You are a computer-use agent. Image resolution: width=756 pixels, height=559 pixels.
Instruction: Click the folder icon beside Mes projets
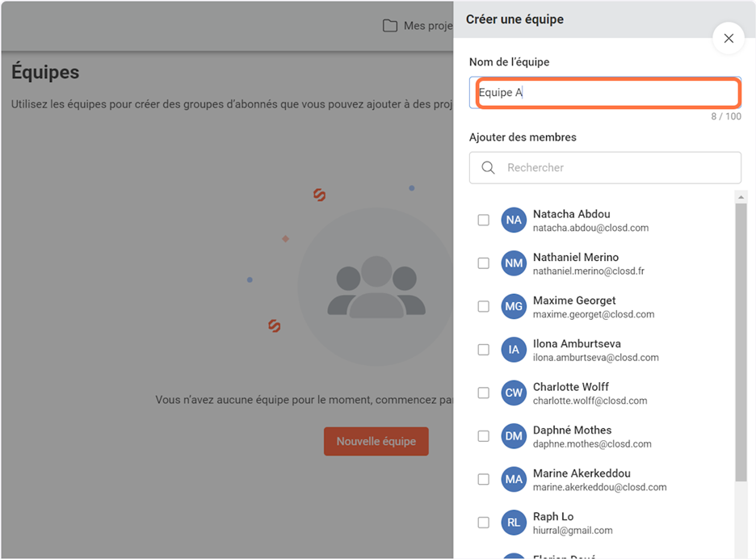coord(390,26)
